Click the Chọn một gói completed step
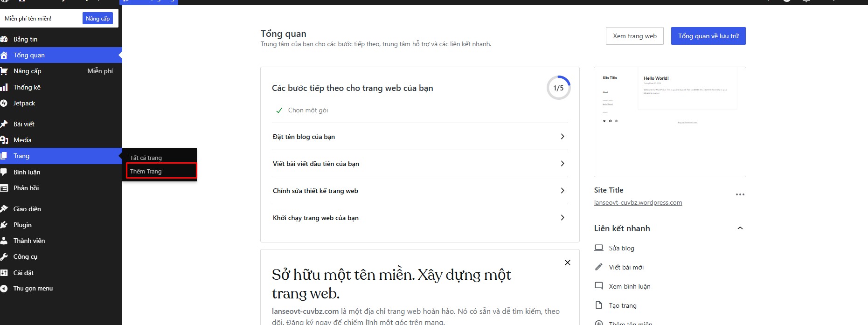Viewport: 868px width, 325px height. (308, 111)
